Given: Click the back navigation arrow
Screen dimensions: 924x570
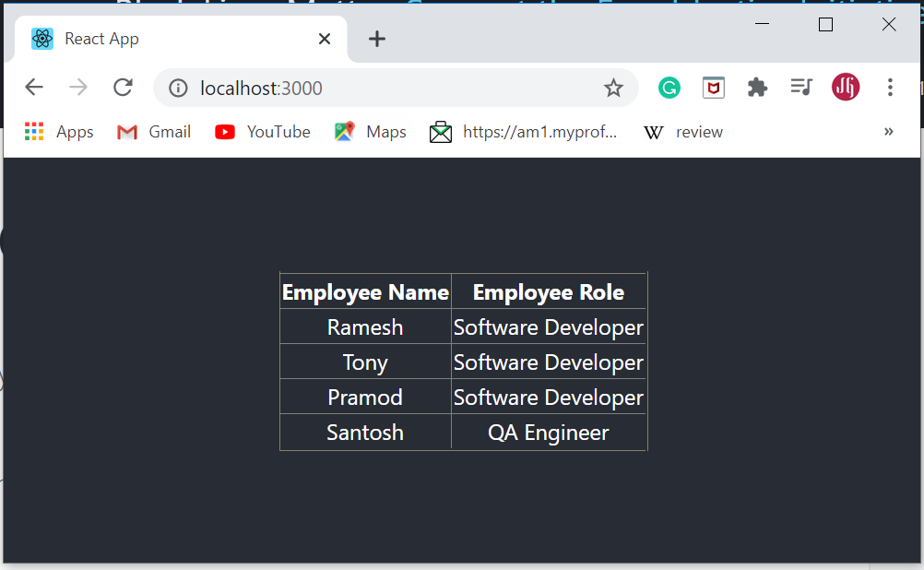Looking at the screenshot, I should click(34, 87).
